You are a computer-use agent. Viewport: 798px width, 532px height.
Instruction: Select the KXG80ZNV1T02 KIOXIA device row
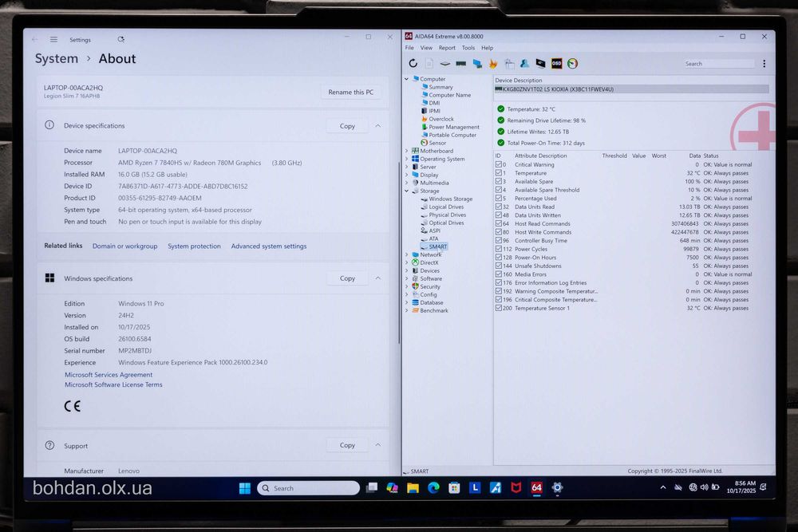(631, 89)
